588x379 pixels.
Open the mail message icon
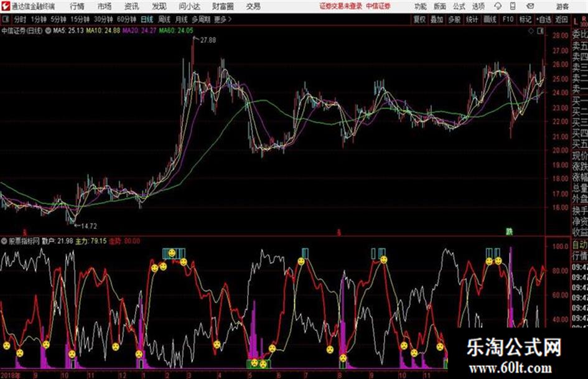[530, 6]
